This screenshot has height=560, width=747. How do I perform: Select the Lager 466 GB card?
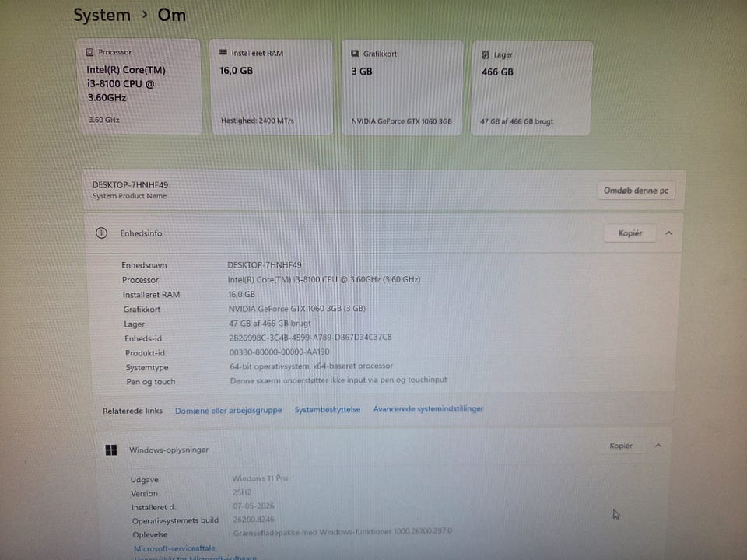531,89
